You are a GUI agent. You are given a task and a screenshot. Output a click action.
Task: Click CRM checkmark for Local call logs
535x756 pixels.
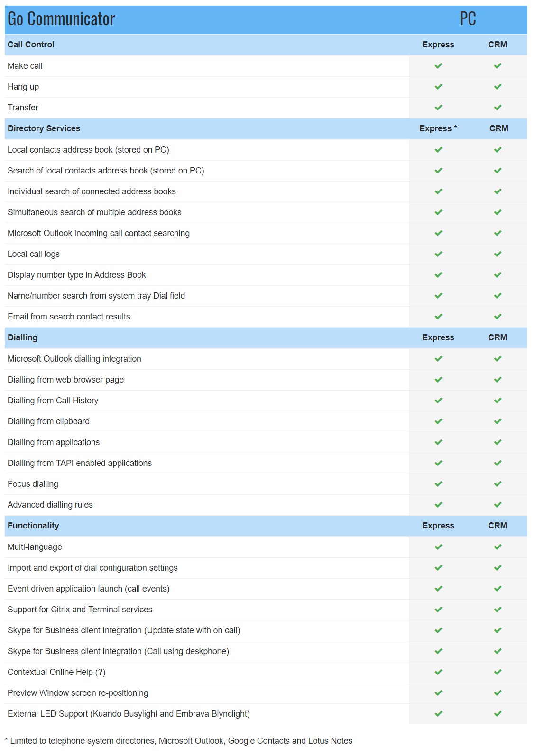[x=498, y=254]
